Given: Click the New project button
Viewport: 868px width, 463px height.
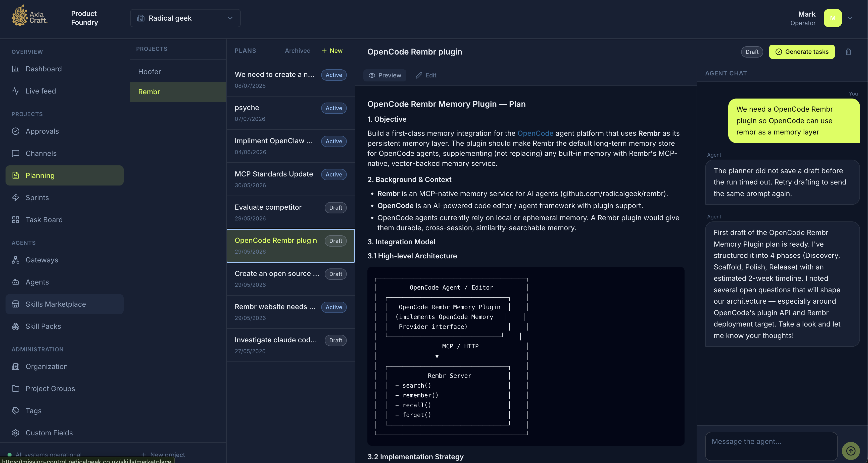Looking at the screenshot, I should (163, 454).
